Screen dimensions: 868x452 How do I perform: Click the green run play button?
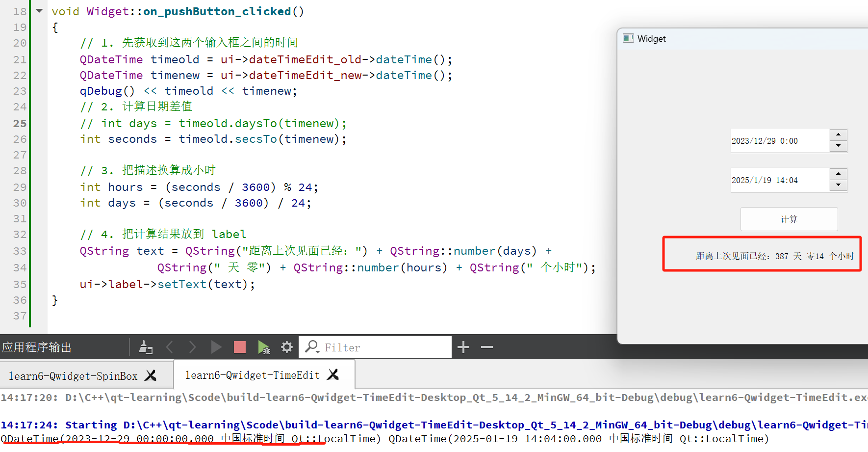tap(216, 347)
